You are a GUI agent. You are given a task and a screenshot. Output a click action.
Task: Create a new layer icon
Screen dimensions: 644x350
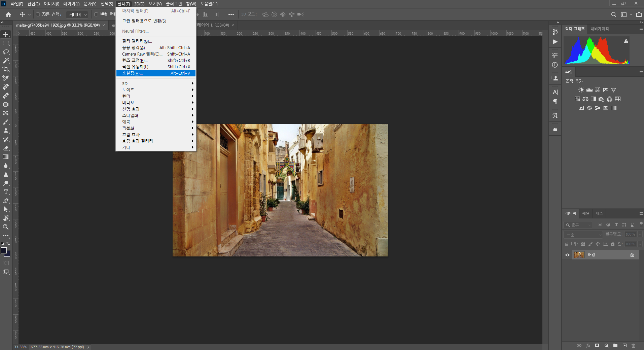pyautogui.click(x=624, y=345)
